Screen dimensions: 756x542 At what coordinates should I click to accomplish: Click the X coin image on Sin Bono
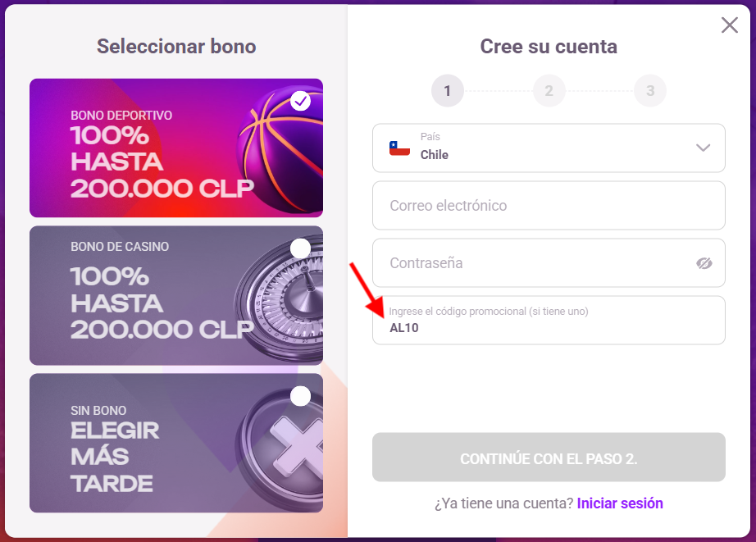280,446
